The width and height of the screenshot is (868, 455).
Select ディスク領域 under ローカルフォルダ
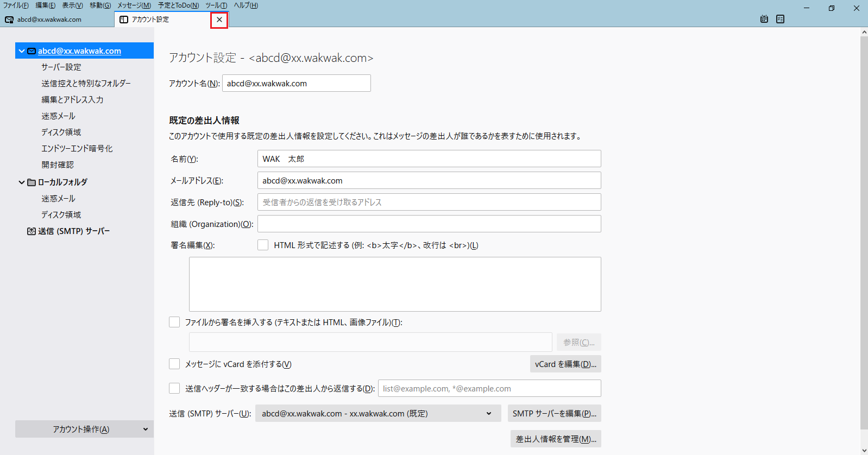(61, 215)
